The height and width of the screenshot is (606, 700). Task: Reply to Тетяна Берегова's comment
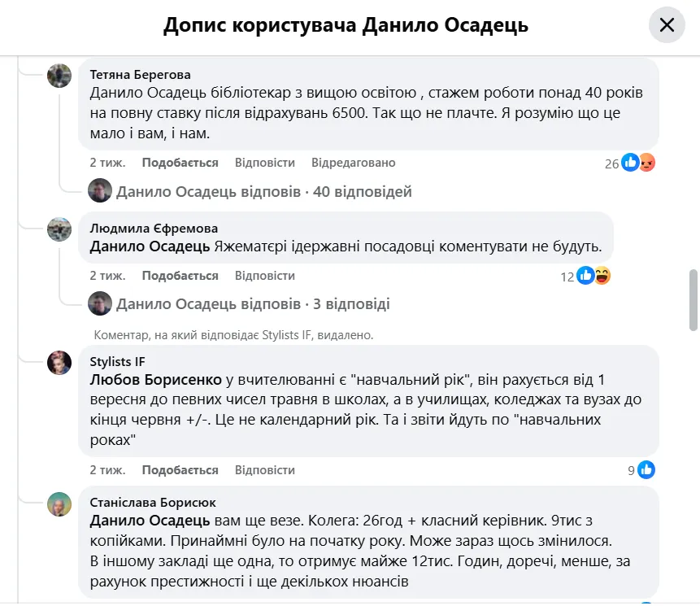pos(264,163)
